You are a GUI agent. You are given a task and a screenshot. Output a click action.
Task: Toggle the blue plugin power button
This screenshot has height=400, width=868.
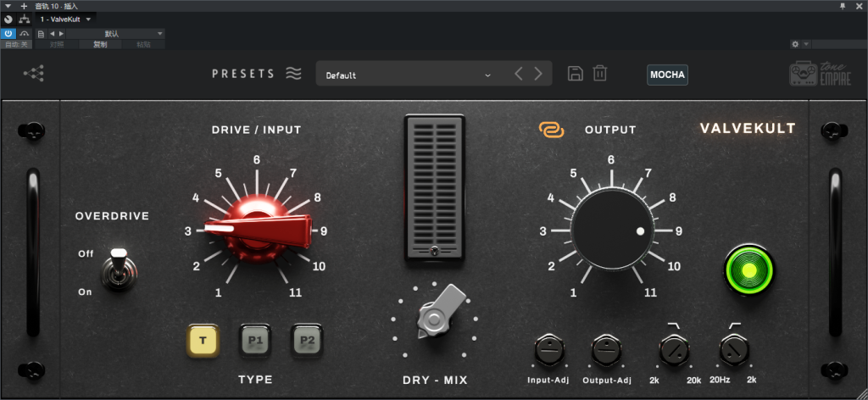[8, 34]
